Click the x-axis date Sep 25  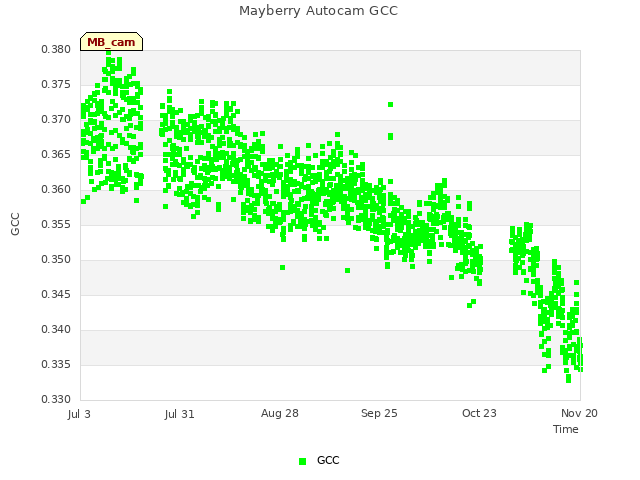(379, 413)
